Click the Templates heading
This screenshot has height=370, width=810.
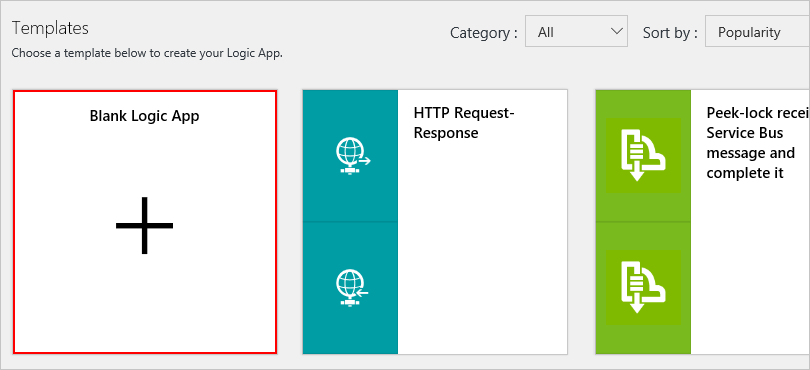(x=50, y=28)
